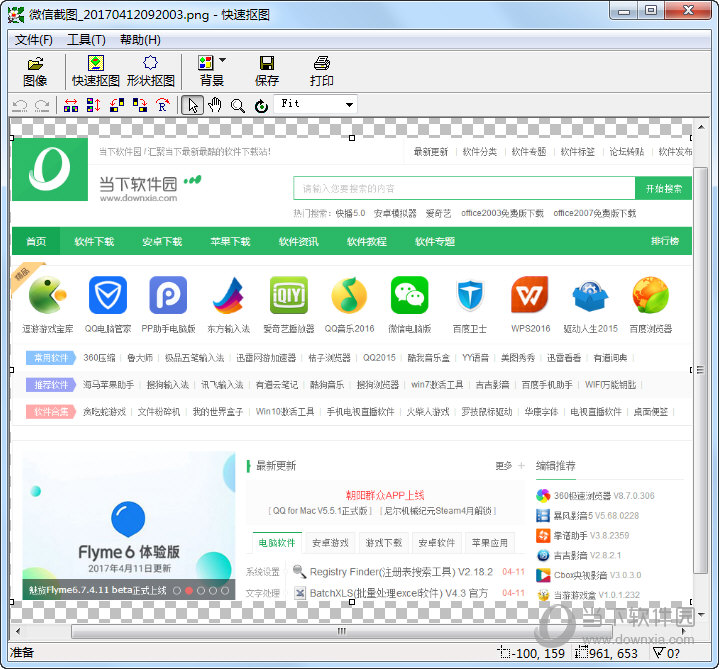Screen dimensions: 719x669
Task: Expand the 背景 button's dropdown arrow
Action: coord(222,60)
